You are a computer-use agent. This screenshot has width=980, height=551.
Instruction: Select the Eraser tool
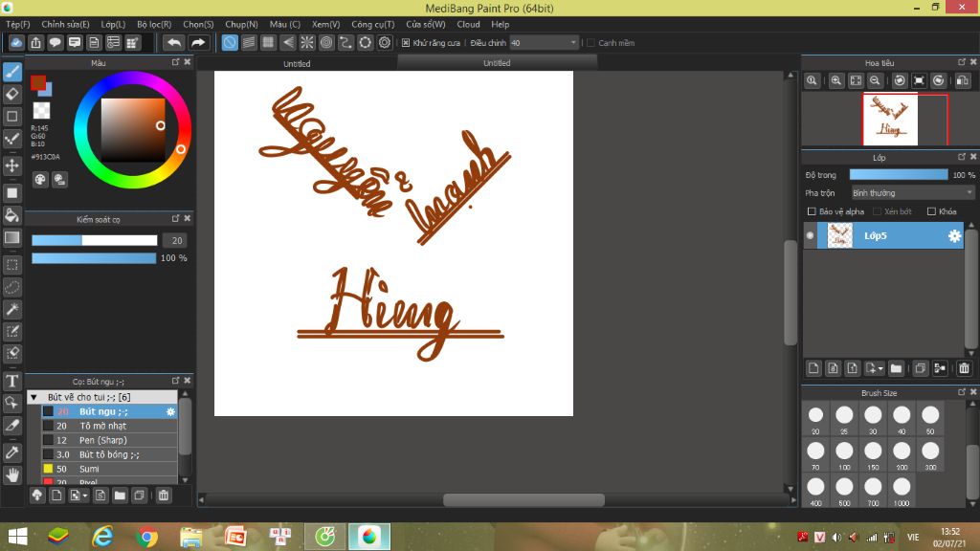(12, 95)
